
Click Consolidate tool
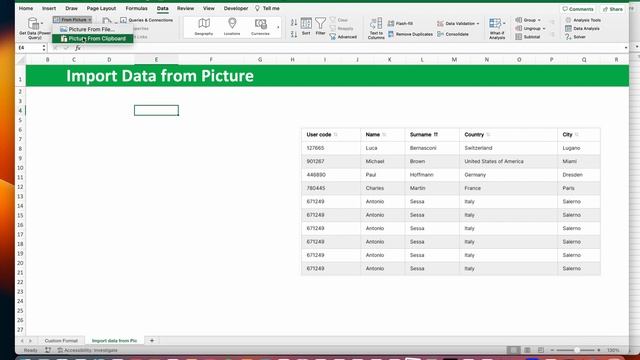pos(453,34)
